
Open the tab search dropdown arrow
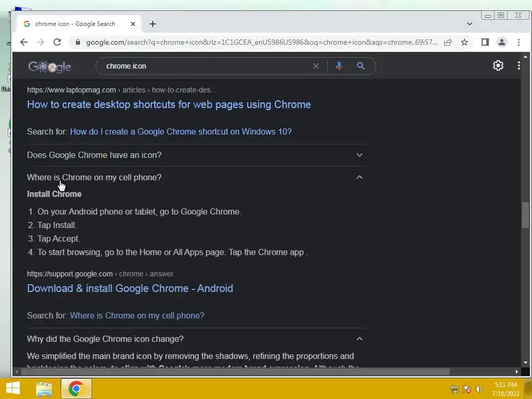tap(470, 24)
